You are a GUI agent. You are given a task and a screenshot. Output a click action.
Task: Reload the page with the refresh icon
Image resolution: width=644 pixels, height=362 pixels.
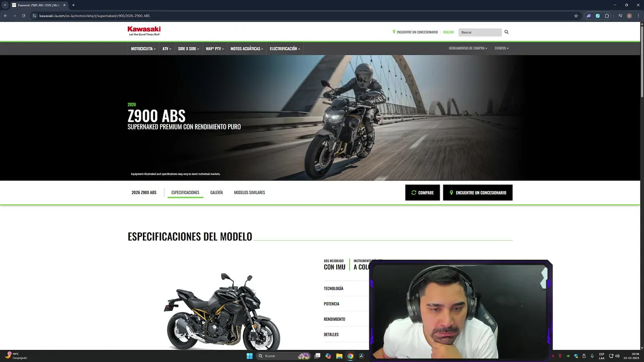[x=23, y=16]
